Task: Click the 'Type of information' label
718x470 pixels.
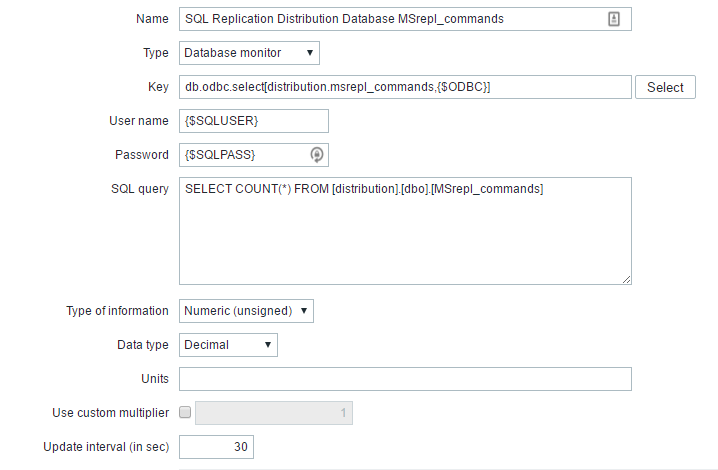Action: tap(117, 311)
